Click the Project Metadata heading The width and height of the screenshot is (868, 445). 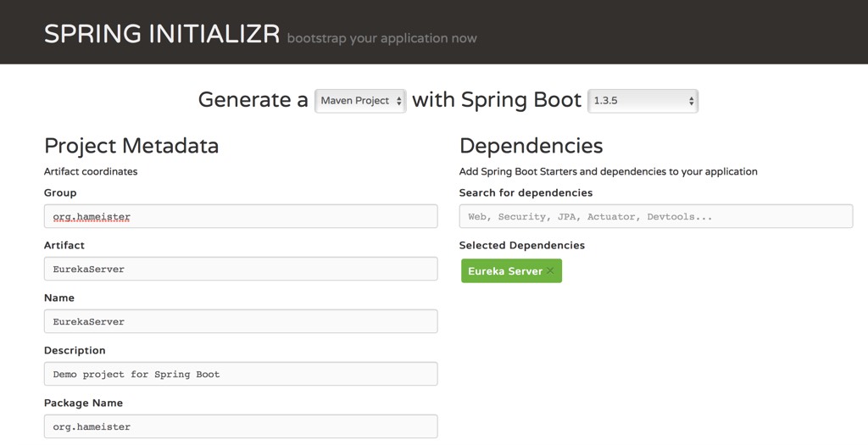[x=131, y=146]
